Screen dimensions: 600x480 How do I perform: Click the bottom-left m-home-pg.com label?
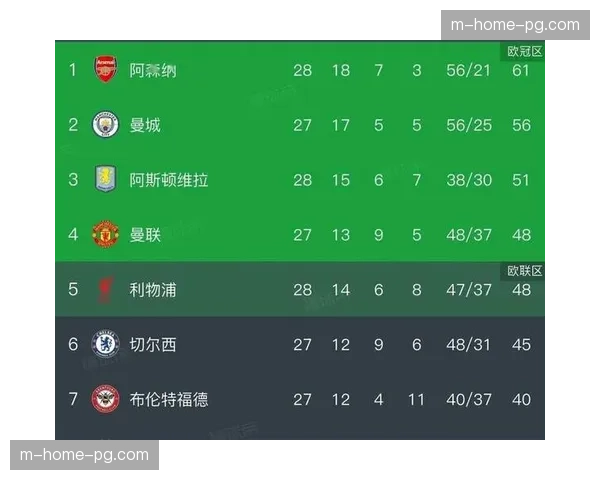pyautogui.click(x=84, y=455)
